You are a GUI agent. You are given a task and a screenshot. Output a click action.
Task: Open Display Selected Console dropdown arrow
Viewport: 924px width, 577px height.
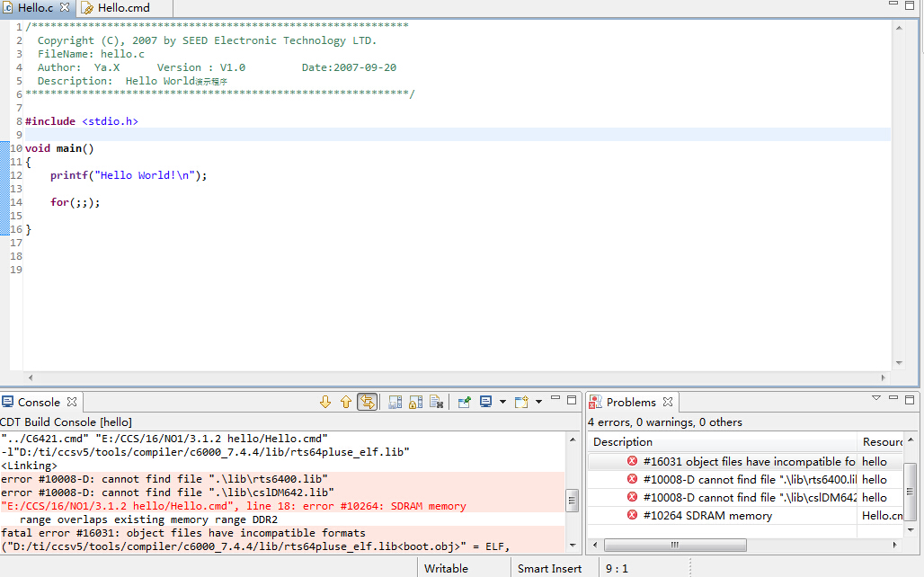click(x=502, y=403)
